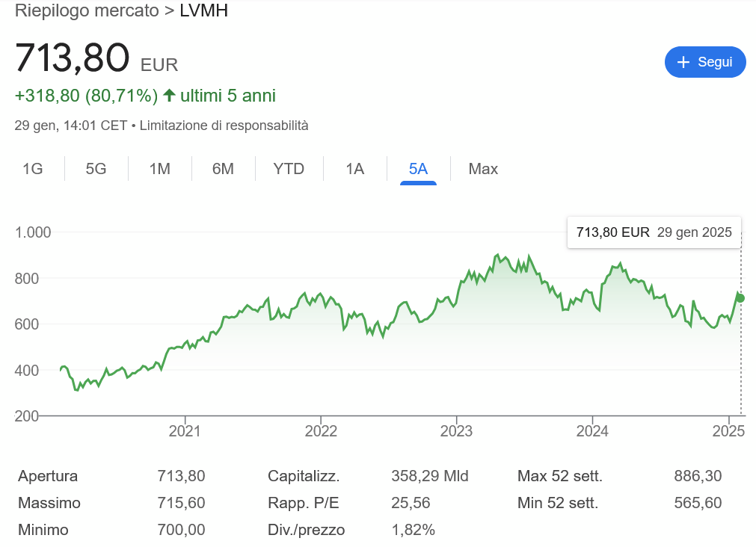Click the timestamp 29 gen, 14:01 CET

pos(71,126)
